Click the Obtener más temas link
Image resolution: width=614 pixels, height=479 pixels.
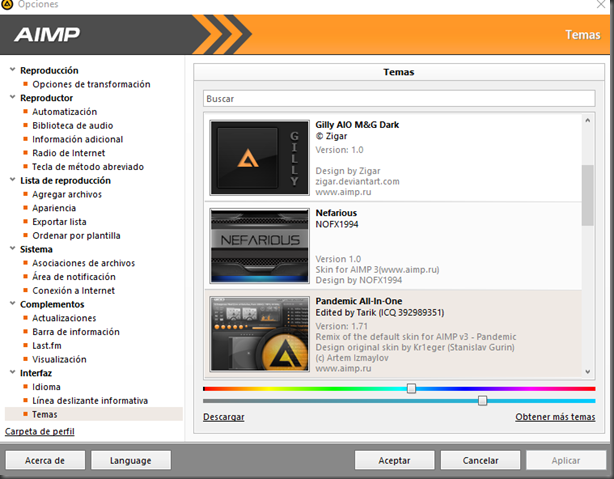(555, 417)
